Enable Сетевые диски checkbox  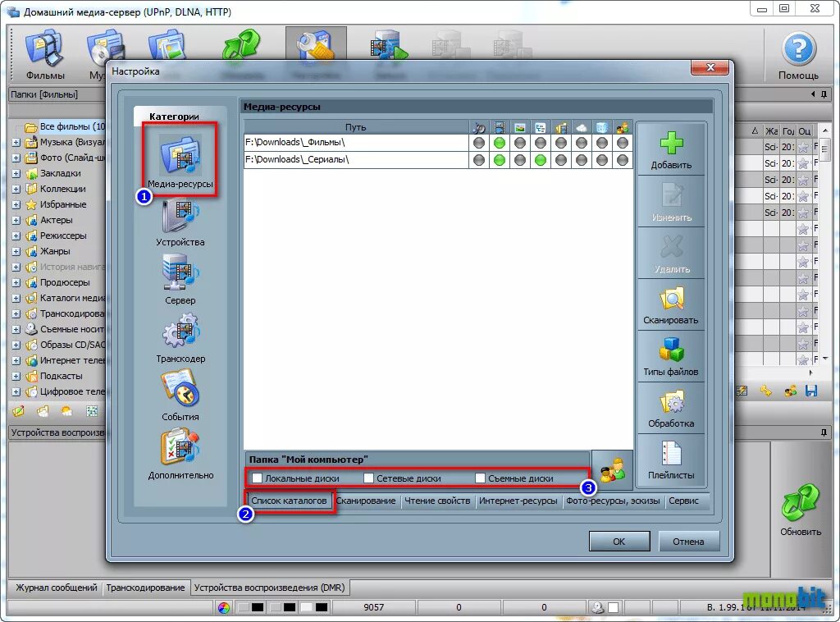pyautogui.click(x=368, y=478)
